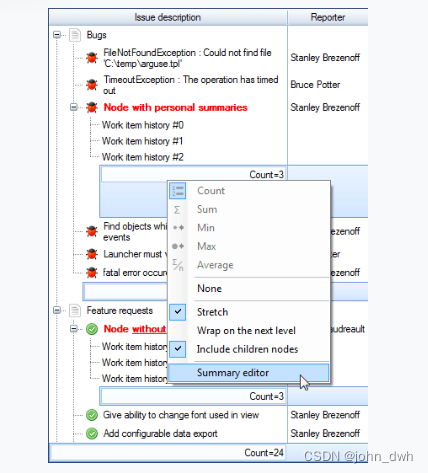Select Node with personal summaries label
The height and width of the screenshot is (473, 428).
175,108
